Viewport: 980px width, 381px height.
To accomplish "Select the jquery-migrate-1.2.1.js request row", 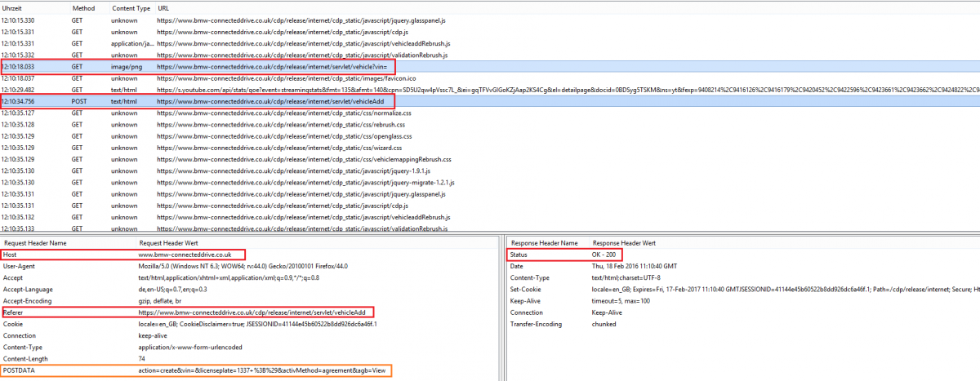I will [490, 183].
